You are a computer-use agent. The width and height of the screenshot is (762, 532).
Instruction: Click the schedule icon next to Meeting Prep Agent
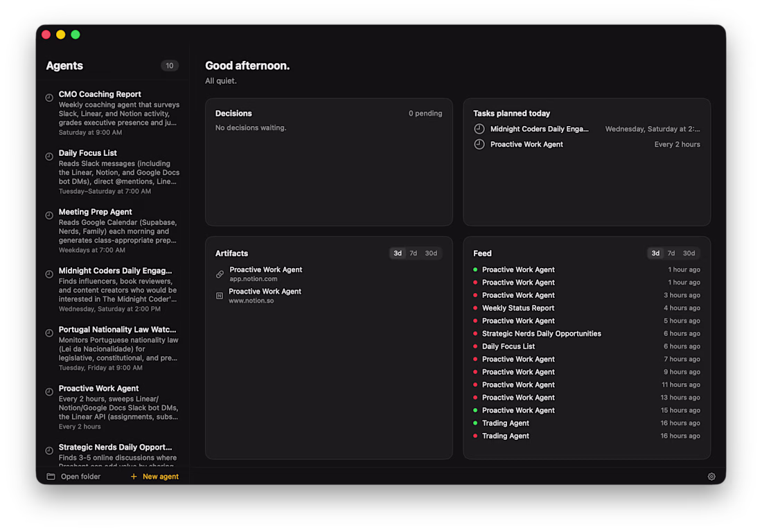(49, 215)
